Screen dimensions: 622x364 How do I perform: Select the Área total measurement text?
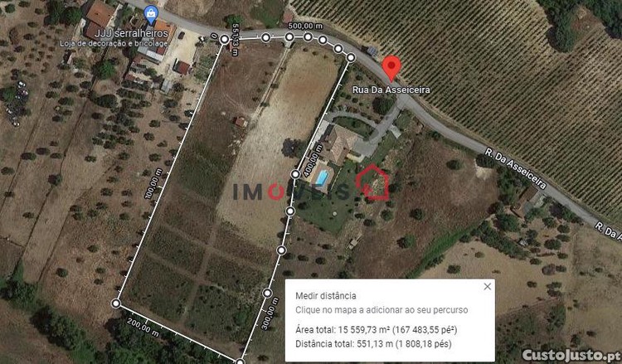376,329
